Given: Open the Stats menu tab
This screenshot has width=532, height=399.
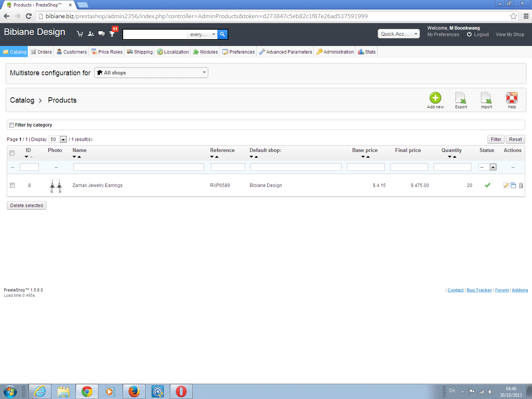Looking at the screenshot, I should click(367, 52).
